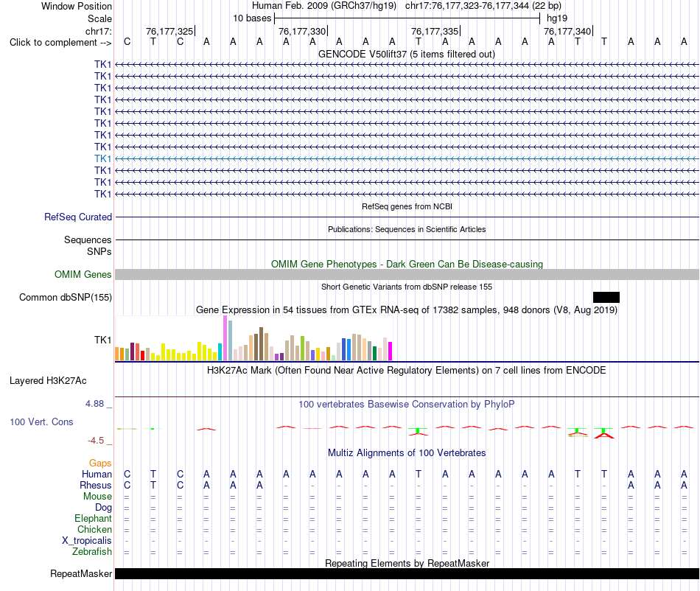
Task: Click the Human species label
Action: click(x=97, y=474)
